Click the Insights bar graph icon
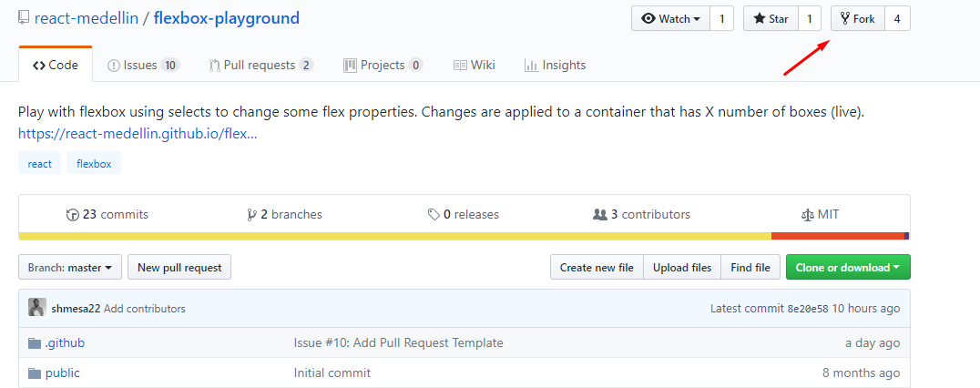This screenshot has height=388, width=980. coord(531,65)
